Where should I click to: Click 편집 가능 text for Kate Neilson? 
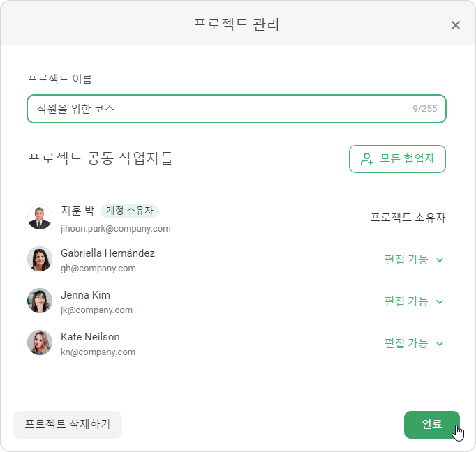click(x=406, y=343)
